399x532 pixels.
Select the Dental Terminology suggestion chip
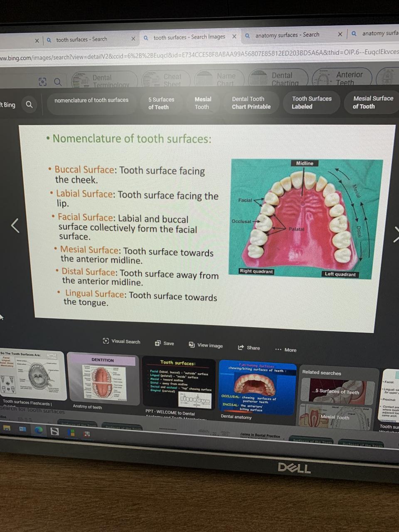(104, 80)
